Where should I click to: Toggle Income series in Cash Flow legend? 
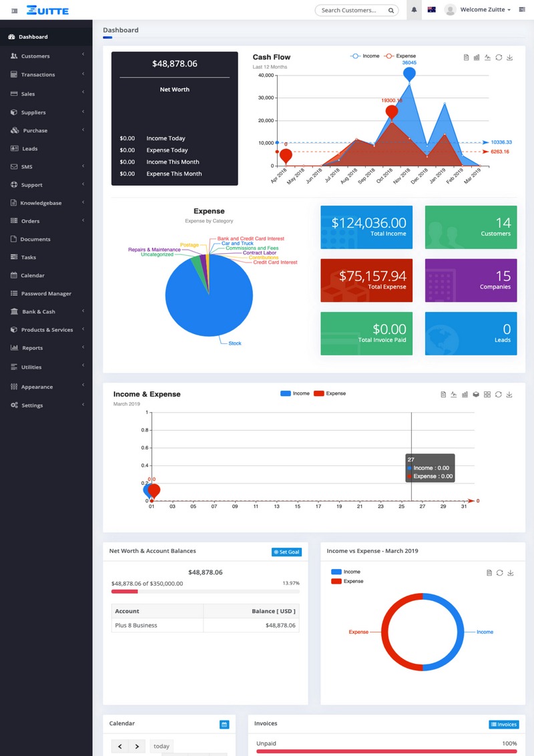(x=365, y=56)
